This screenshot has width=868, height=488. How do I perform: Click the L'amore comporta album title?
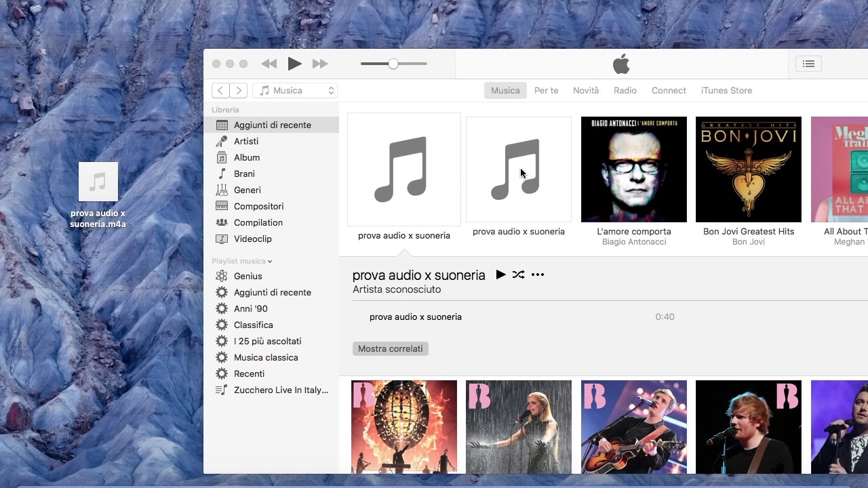pyautogui.click(x=634, y=231)
